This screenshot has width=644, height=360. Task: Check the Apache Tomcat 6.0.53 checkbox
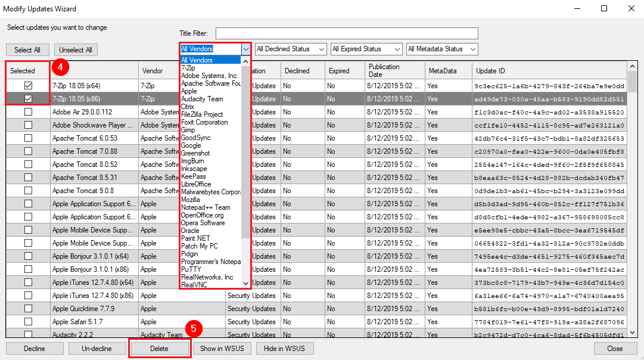pos(28,138)
